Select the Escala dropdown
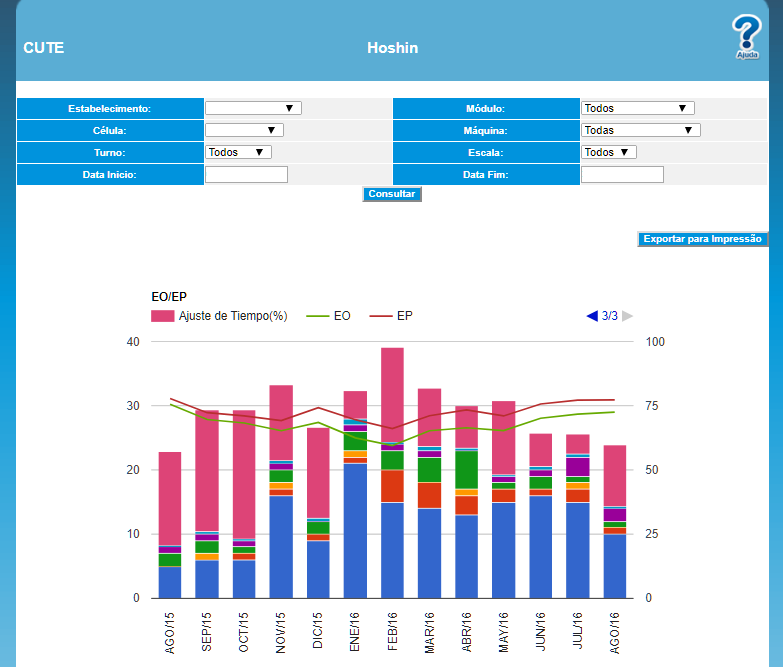The height and width of the screenshot is (667, 783). 608,152
